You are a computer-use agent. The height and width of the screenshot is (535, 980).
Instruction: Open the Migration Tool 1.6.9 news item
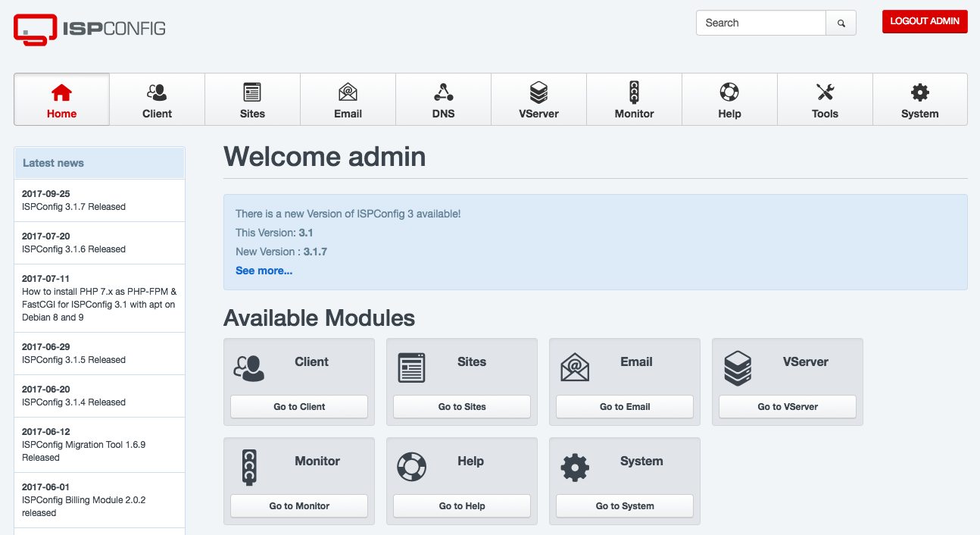(x=99, y=445)
